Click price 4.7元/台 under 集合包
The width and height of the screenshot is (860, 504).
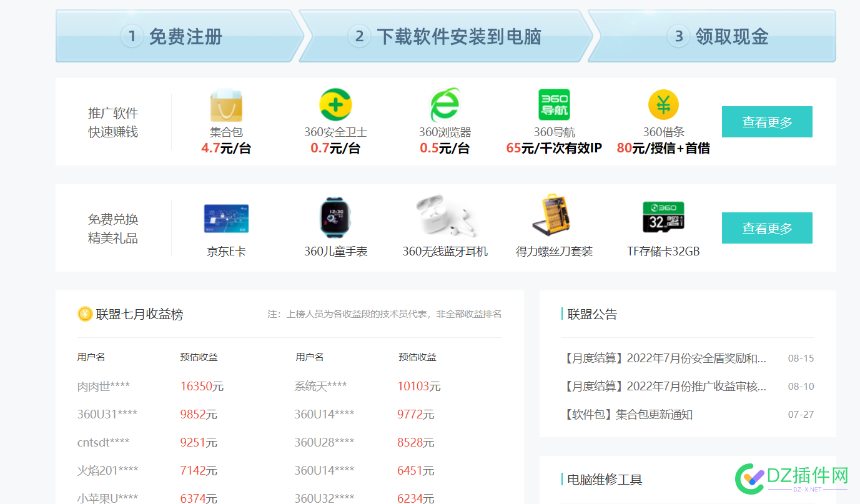pos(226,149)
